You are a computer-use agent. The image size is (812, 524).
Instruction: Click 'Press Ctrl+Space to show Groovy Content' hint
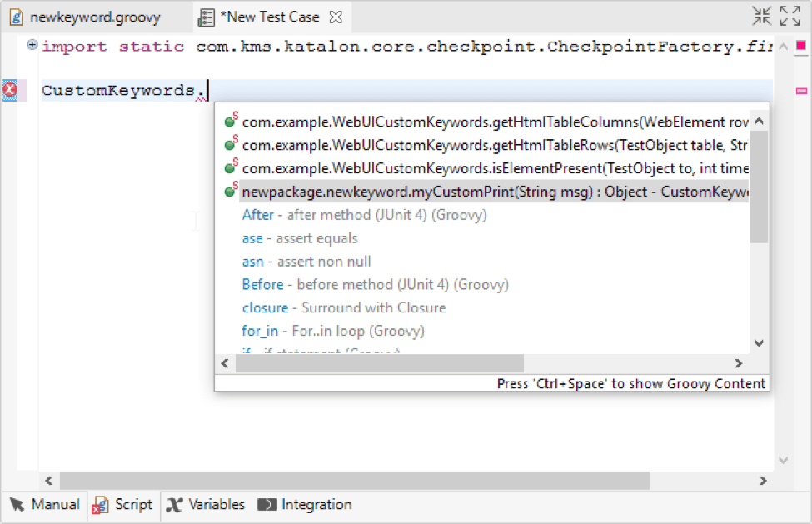(630, 384)
